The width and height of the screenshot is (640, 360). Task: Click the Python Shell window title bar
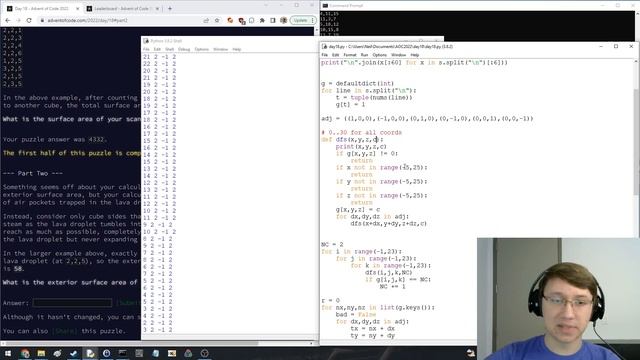click(229, 41)
